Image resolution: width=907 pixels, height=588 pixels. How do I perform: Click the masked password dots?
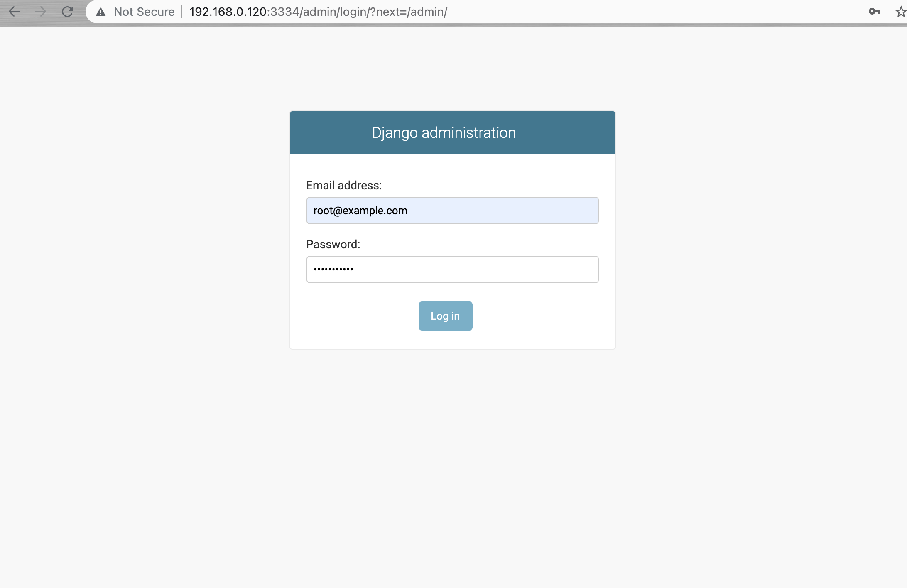click(x=333, y=269)
